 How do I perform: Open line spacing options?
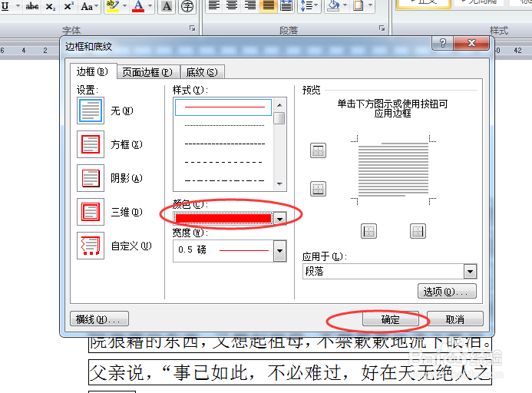pyautogui.click(x=306, y=6)
